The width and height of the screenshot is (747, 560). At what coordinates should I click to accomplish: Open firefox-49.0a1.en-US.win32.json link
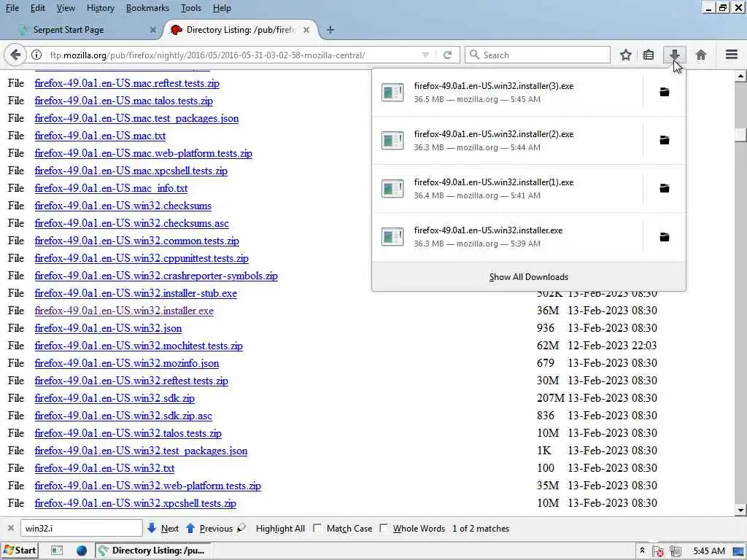coord(108,328)
